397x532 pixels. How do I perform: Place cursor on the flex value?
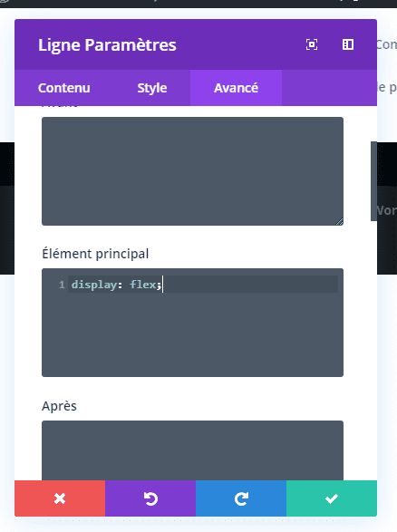pyautogui.click(x=143, y=285)
